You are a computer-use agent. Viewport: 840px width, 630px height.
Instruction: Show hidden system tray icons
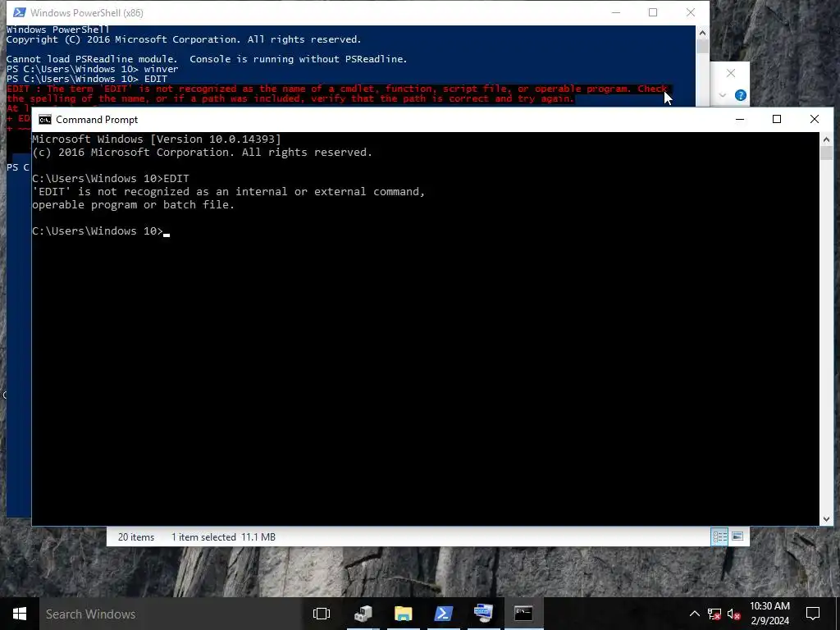pos(694,614)
